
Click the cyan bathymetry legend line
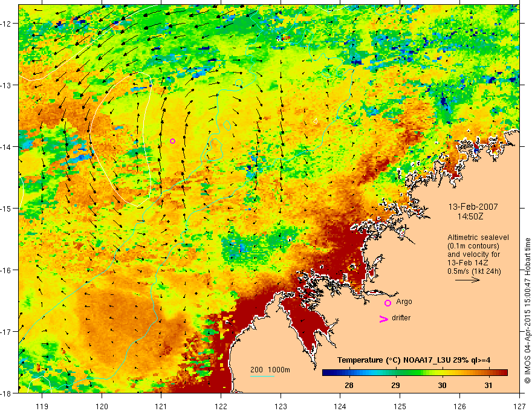(262, 376)
